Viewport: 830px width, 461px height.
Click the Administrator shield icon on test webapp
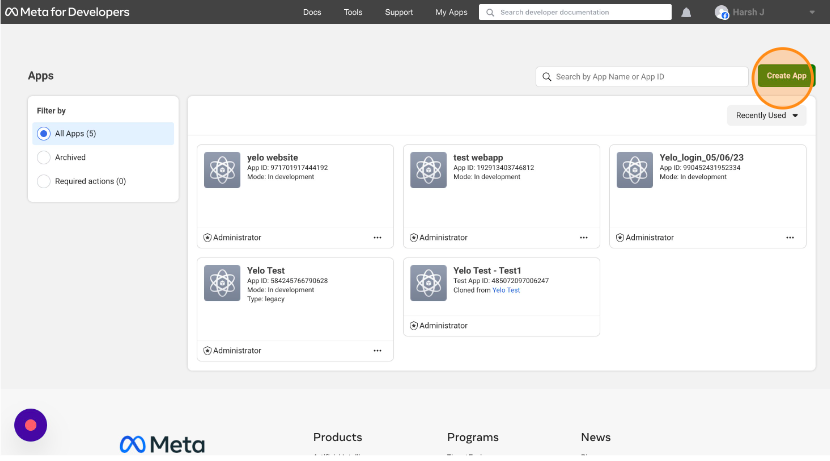[414, 238]
